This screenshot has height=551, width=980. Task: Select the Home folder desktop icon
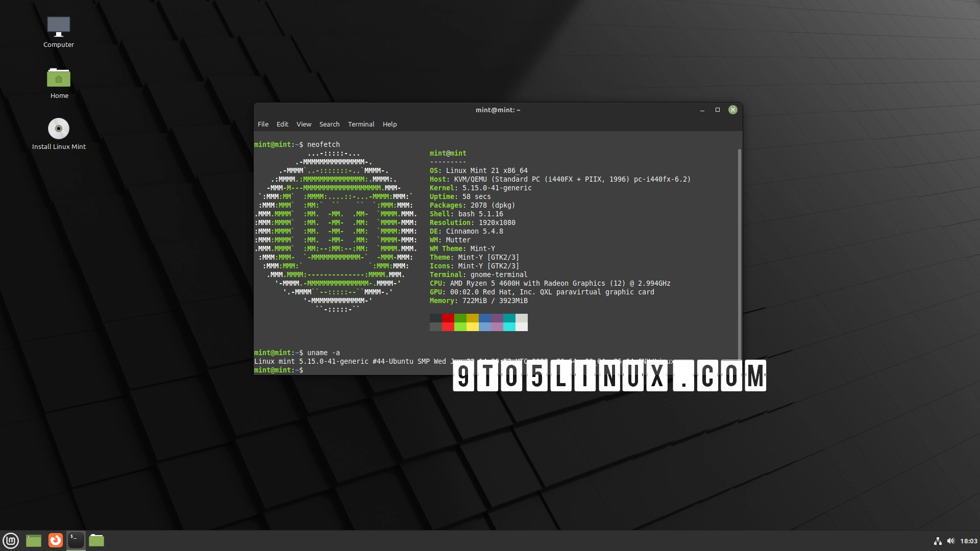pyautogui.click(x=59, y=79)
